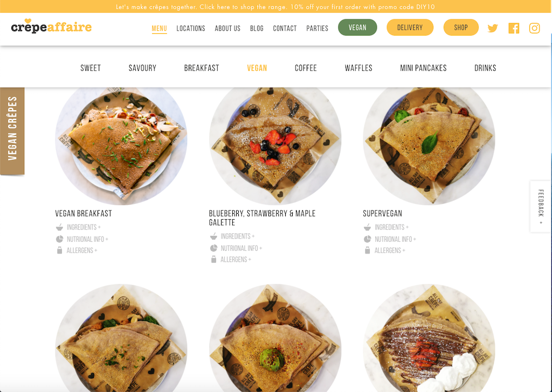Expand Ingredients for Vegan Breakfast
This screenshot has height=392, width=552.
click(x=84, y=227)
